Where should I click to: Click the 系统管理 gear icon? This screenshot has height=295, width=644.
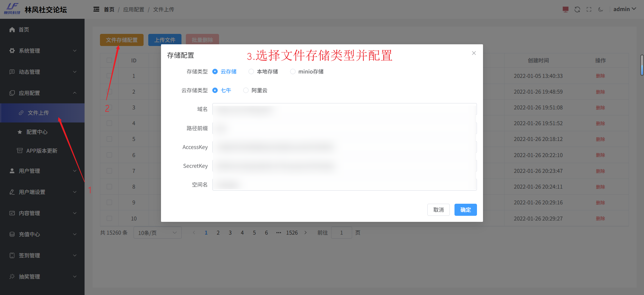point(12,51)
